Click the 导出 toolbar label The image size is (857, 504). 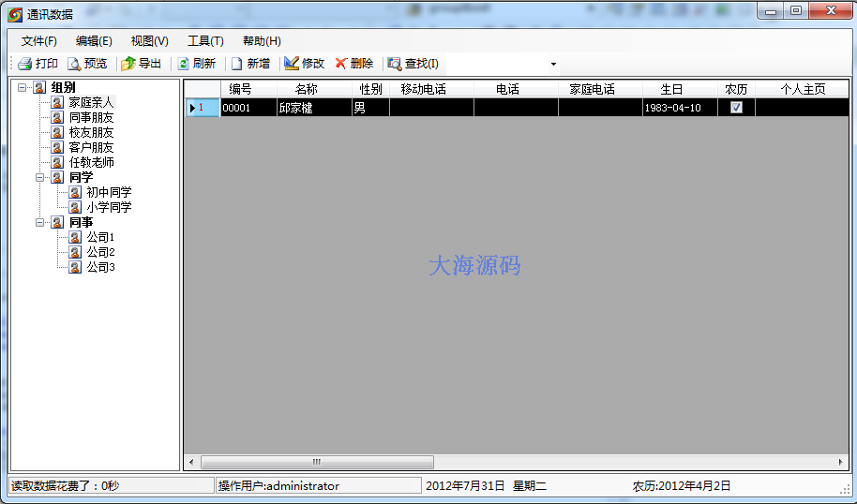tap(150, 64)
